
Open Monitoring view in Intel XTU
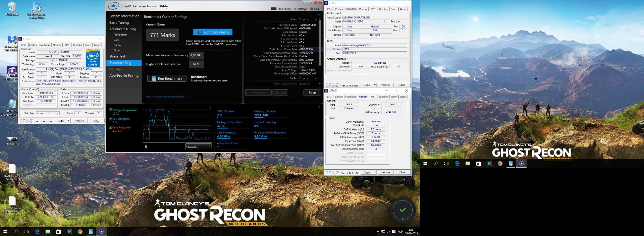(281, 9)
